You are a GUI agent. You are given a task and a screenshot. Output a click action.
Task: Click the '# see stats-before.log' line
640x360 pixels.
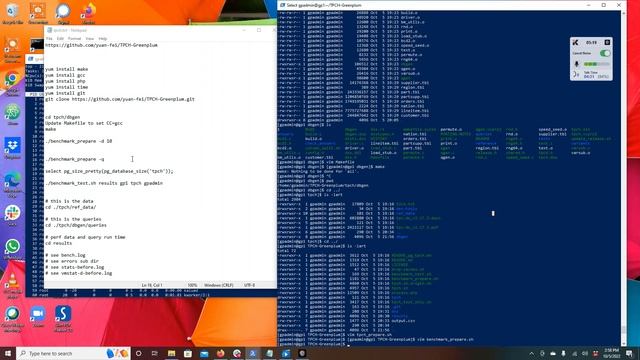74,267
